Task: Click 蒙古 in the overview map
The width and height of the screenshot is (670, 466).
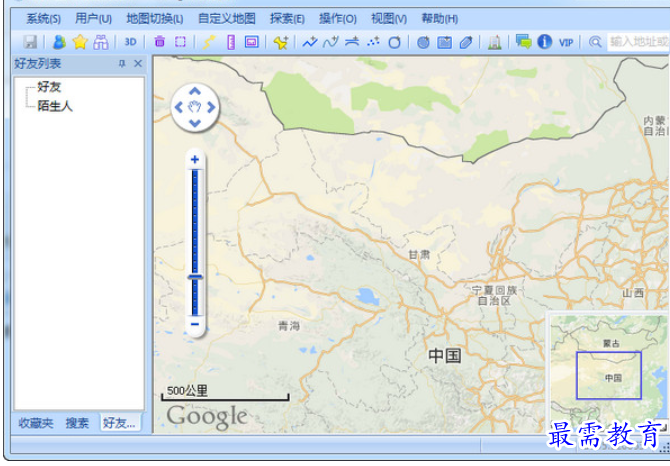Action: [x=611, y=343]
